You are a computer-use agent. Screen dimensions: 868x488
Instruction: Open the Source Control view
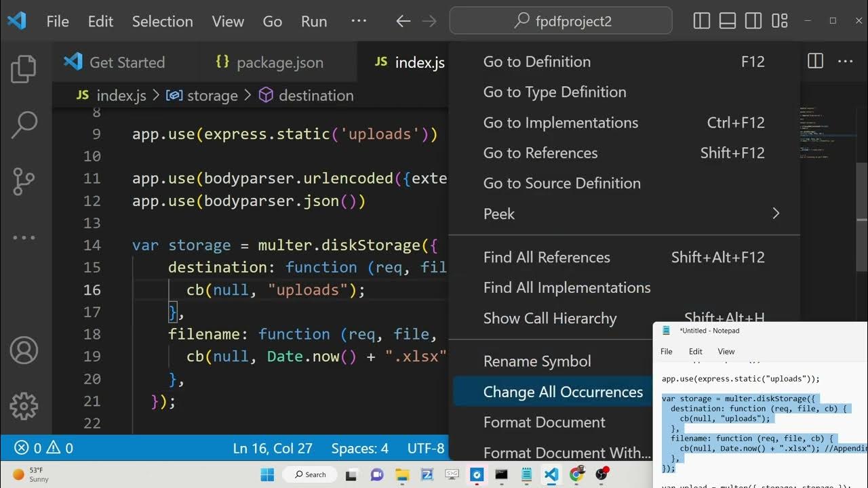point(24,181)
